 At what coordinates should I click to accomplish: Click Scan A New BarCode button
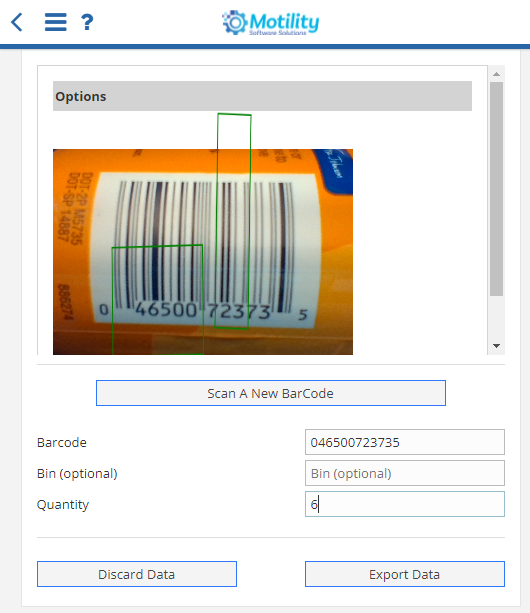point(271,393)
